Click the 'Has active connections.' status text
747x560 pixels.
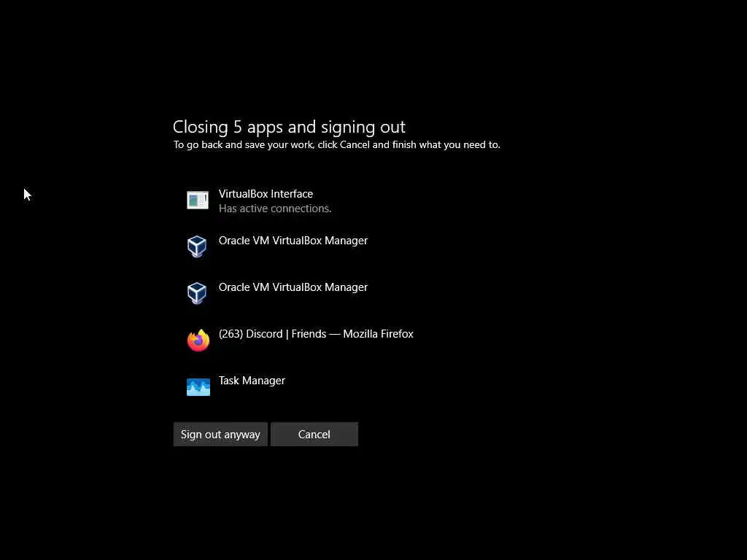tap(275, 209)
